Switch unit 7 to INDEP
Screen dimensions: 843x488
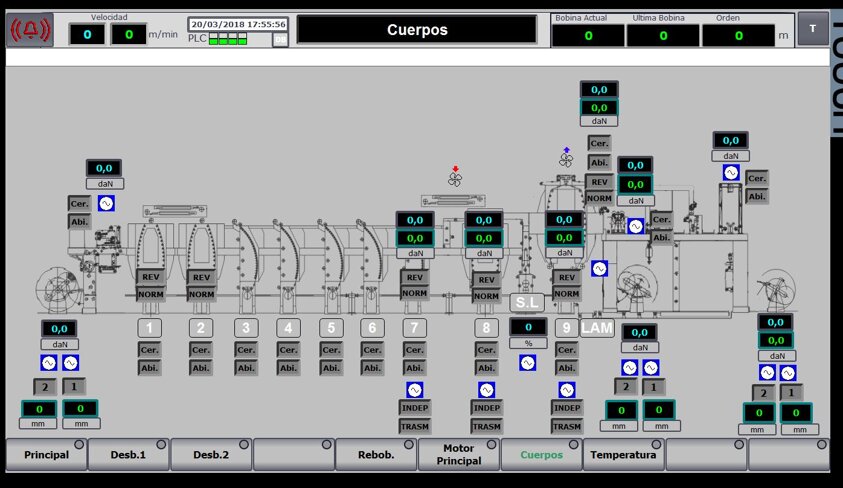(x=414, y=408)
